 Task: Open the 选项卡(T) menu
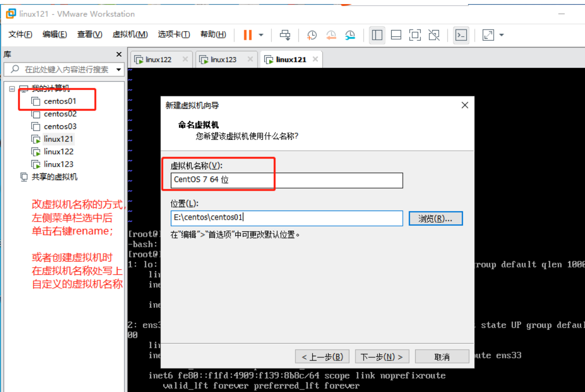coord(174,34)
